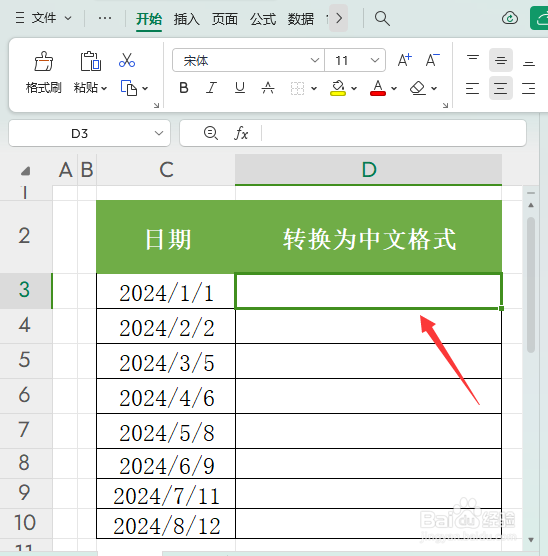This screenshot has width=548, height=556.
Task: Select column A header
Action: pos(65,169)
